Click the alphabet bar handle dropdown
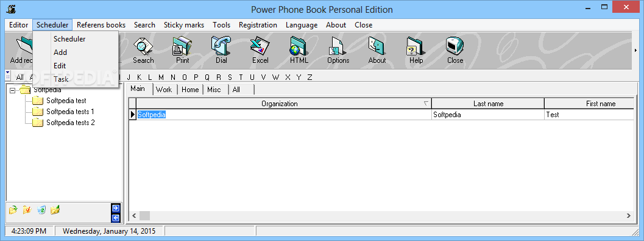The height and width of the screenshot is (241, 644). [x=8, y=76]
